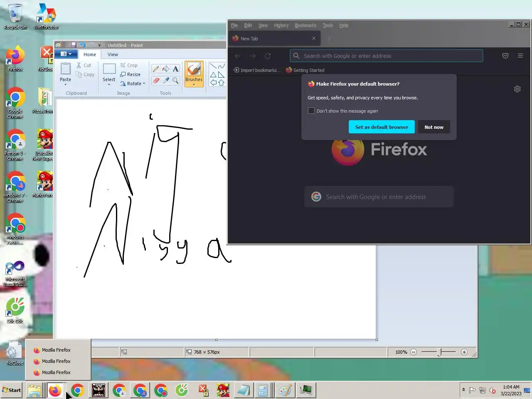Pick the Right triangle shape

point(221,74)
